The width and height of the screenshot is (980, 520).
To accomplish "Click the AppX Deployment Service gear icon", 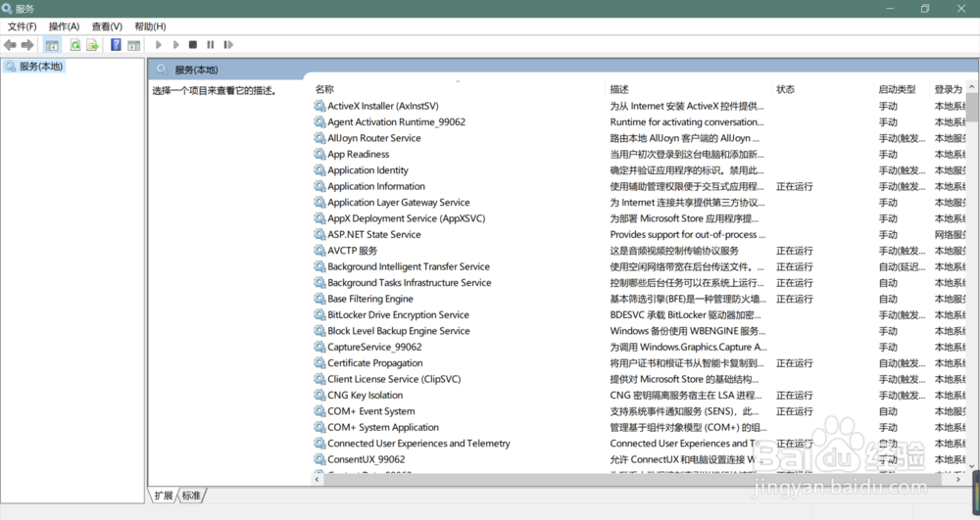I will 319,217.
